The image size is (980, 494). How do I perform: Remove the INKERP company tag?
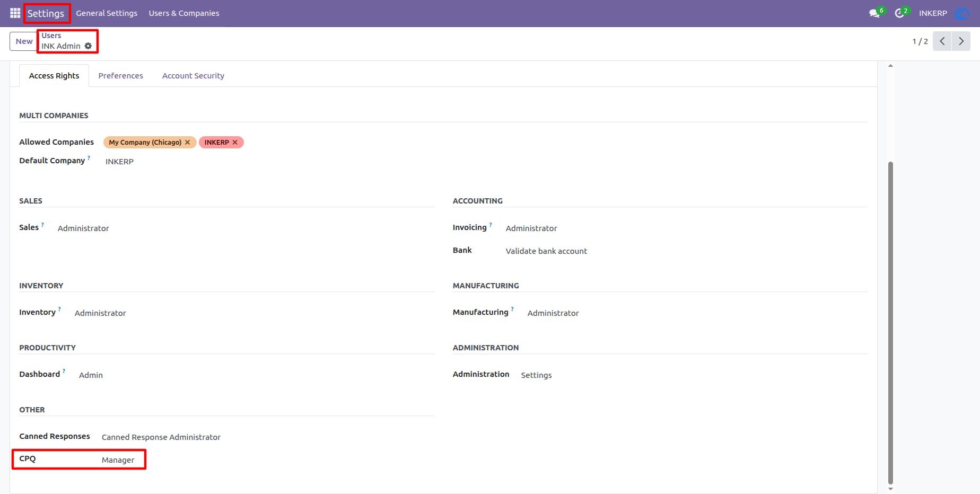tap(235, 142)
